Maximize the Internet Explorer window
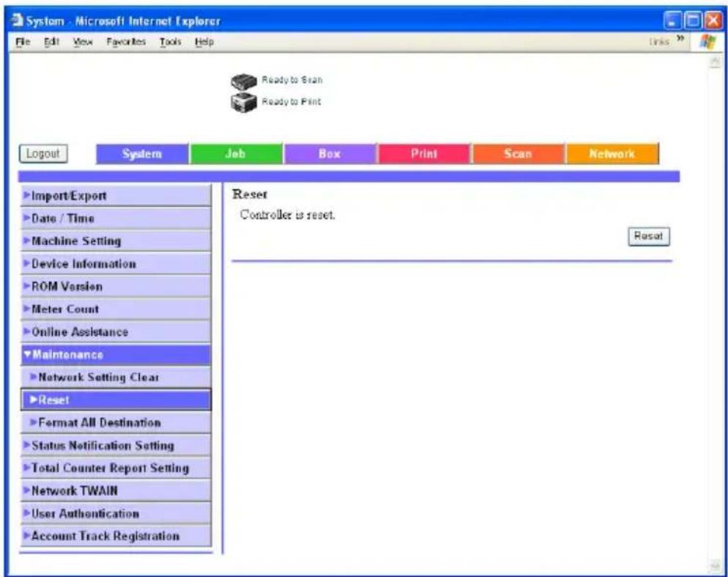Screen dimensions: 728x577 pos(694,21)
